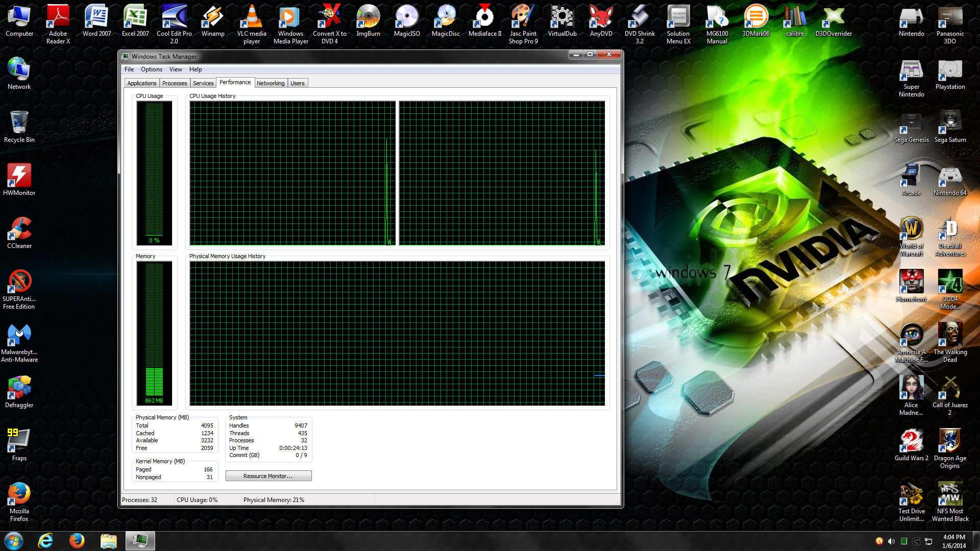Image resolution: width=980 pixels, height=551 pixels.
Task: Open ConvertXtoDVD 4 shortcut
Action: click(x=330, y=24)
